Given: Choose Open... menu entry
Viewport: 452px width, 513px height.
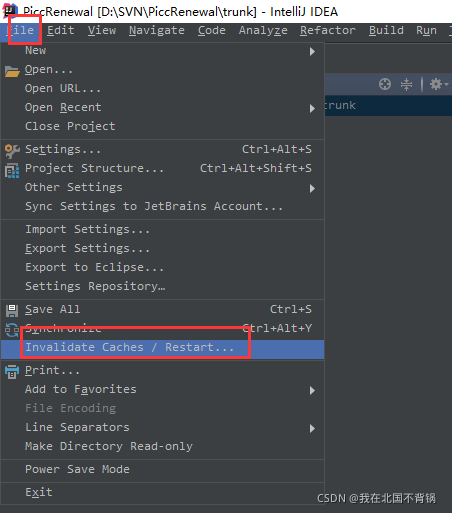Looking at the screenshot, I should pyautogui.click(x=162, y=70).
